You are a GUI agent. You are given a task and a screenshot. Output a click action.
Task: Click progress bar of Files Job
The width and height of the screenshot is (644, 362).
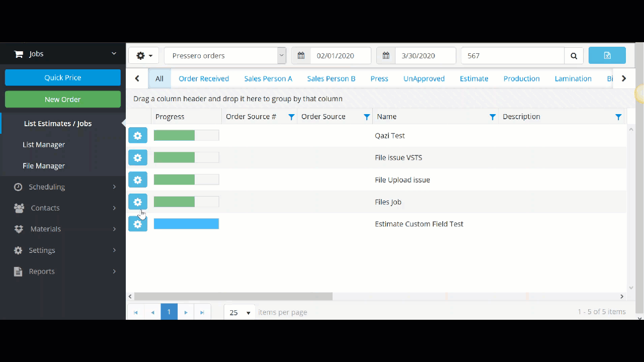186,202
